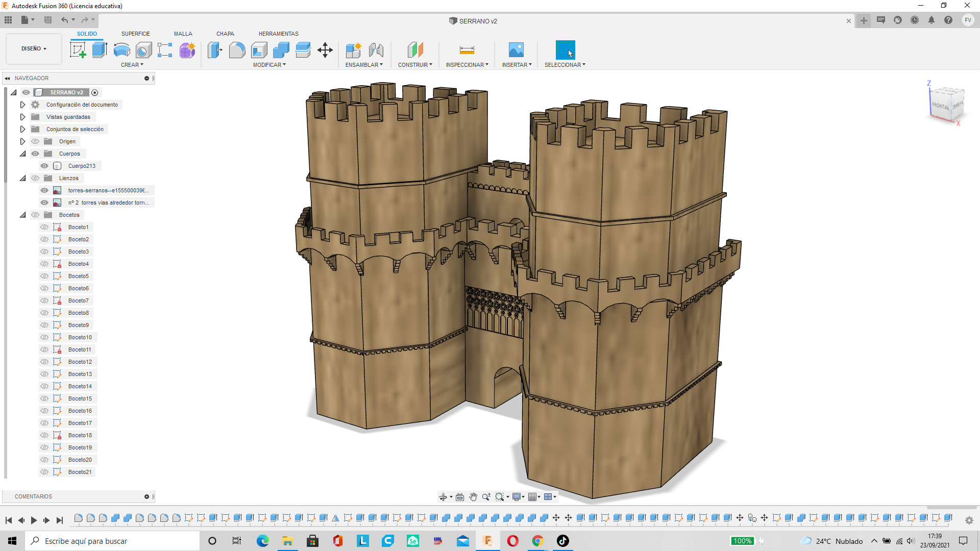Select the Create Sketch tool icon
Viewport: 980px width, 551px height.
pos(78,50)
